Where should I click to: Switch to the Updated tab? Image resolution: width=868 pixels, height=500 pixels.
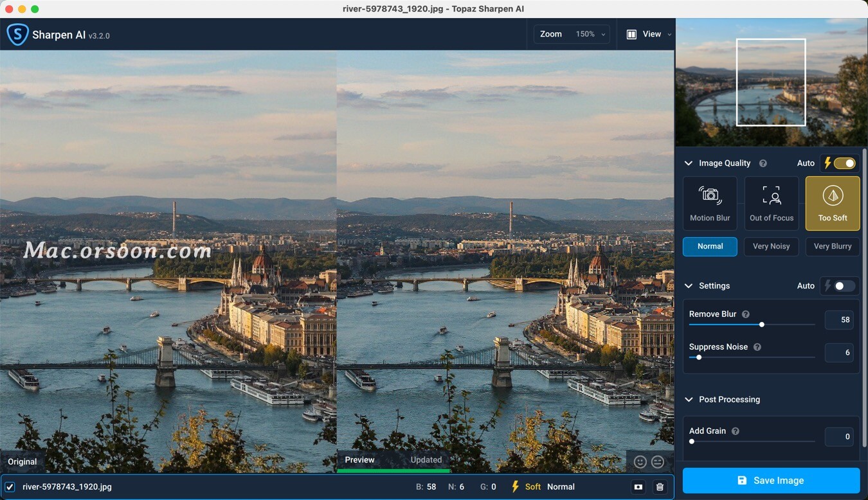[x=426, y=460]
